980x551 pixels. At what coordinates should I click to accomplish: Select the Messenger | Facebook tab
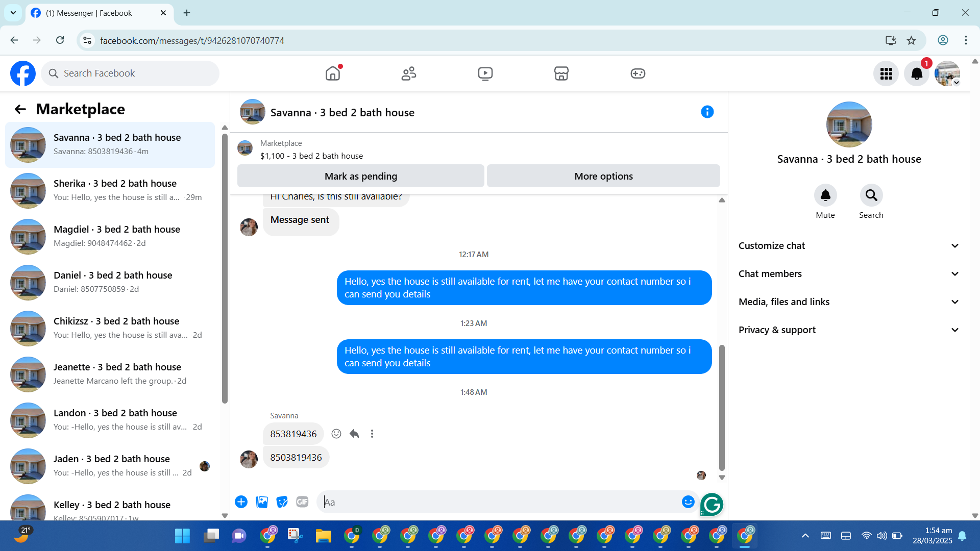coord(99,13)
